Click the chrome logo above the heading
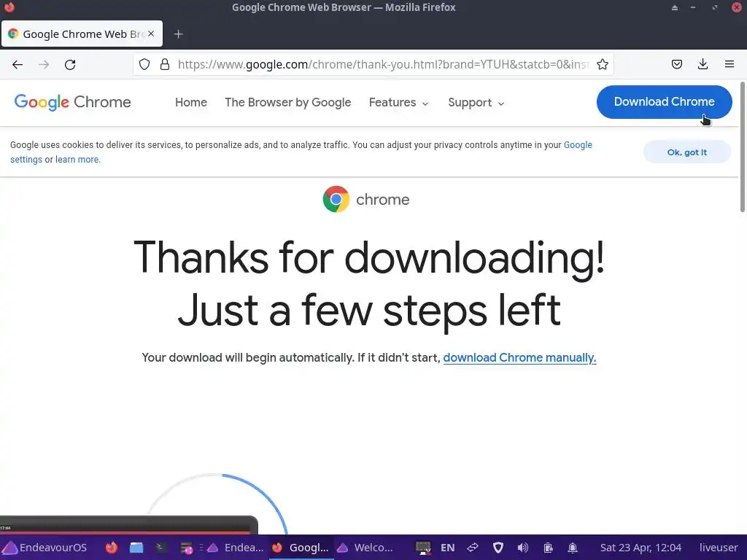Viewport: 747px width, 560px height. coord(366,199)
